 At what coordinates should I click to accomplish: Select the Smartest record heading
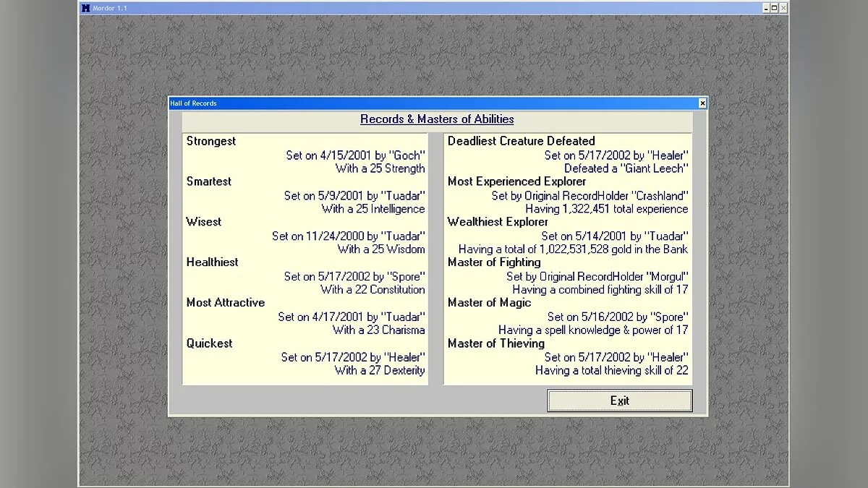pyautogui.click(x=209, y=181)
